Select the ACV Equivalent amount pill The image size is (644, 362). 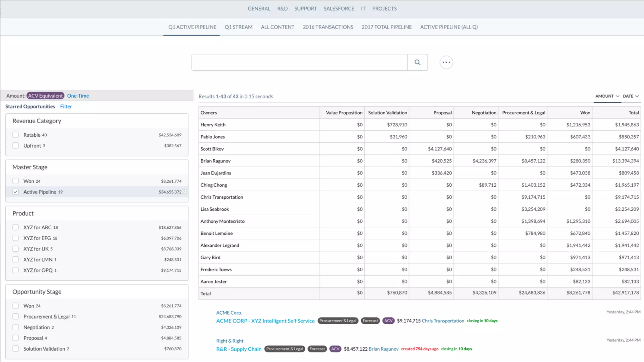pos(46,96)
